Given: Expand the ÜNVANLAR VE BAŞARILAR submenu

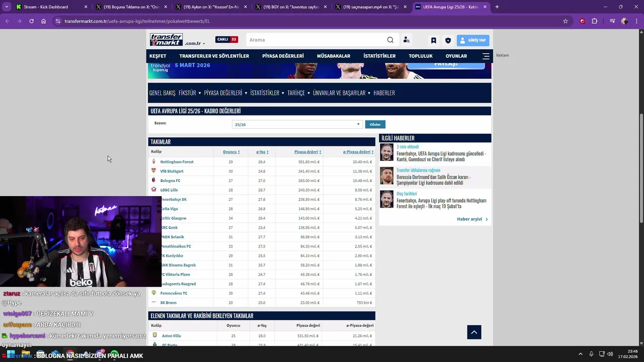Looking at the screenshot, I should point(369,93).
